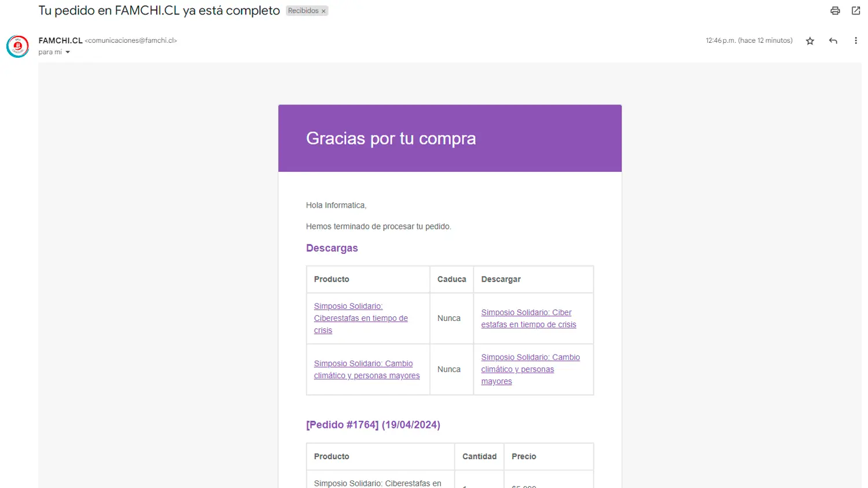Click 'Hemos terminado de procesar tu pedido.'

[378, 227]
